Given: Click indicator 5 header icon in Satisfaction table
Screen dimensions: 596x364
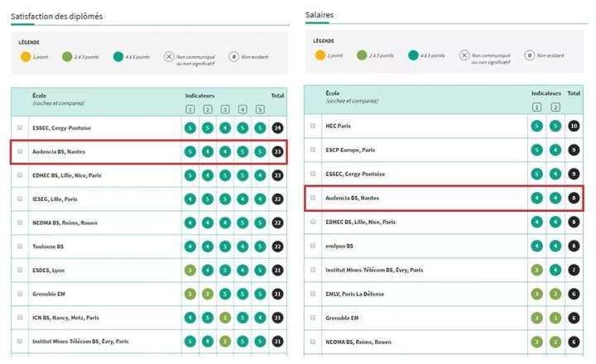Looking at the screenshot, I should (260, 109).
